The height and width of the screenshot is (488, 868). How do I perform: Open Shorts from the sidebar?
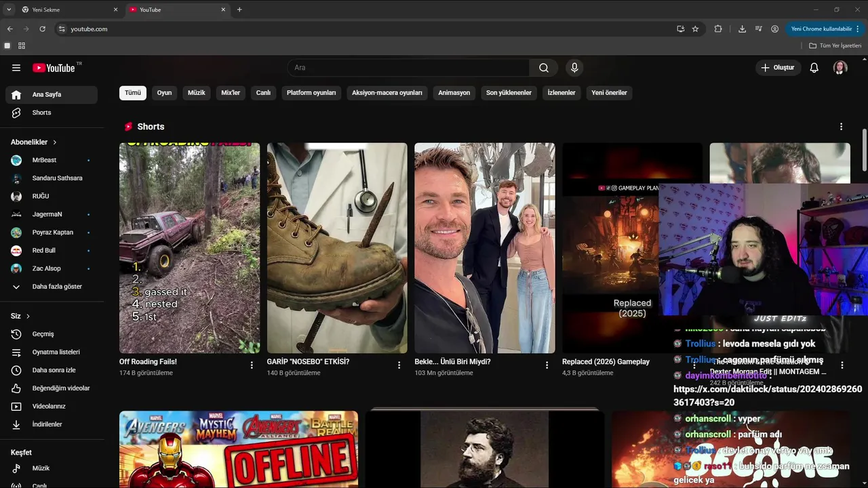(x=52, y=113)
